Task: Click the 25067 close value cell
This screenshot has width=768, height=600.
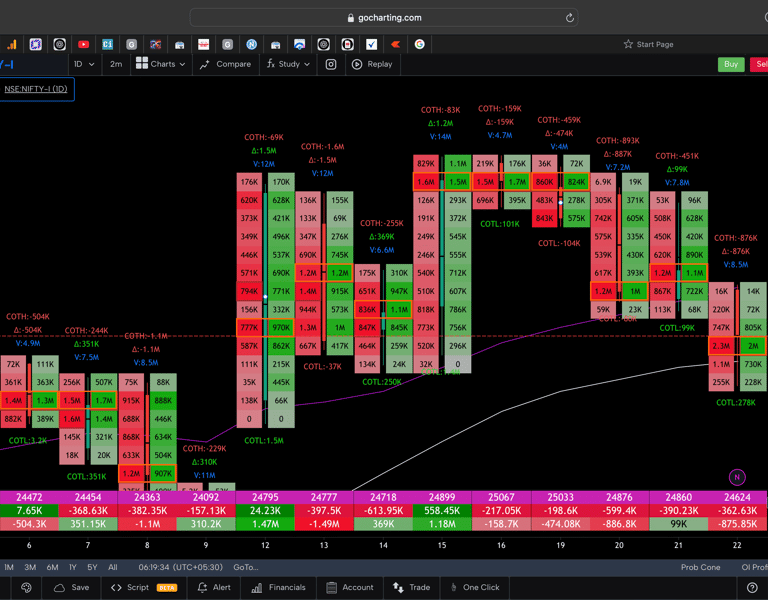Action: pyautogui.click(x=501, y=497)
